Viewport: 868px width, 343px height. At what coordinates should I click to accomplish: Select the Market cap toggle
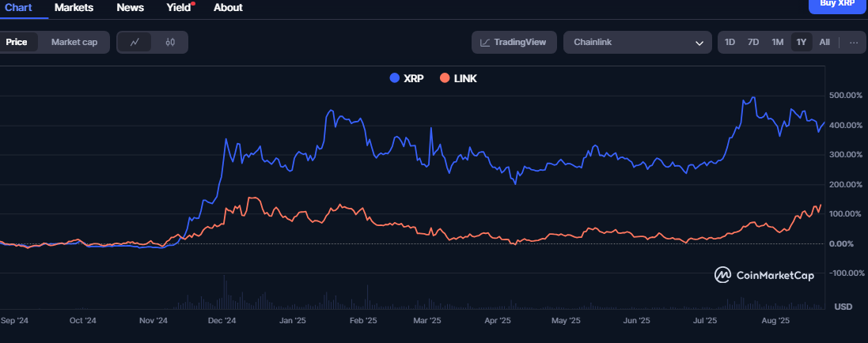[x=74, y=42]
